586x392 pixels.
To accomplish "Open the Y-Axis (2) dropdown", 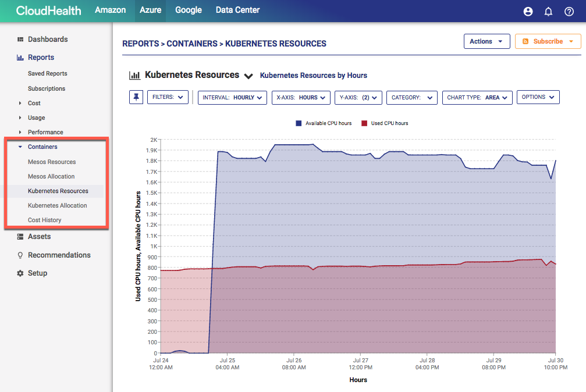I will coord(358,98).
